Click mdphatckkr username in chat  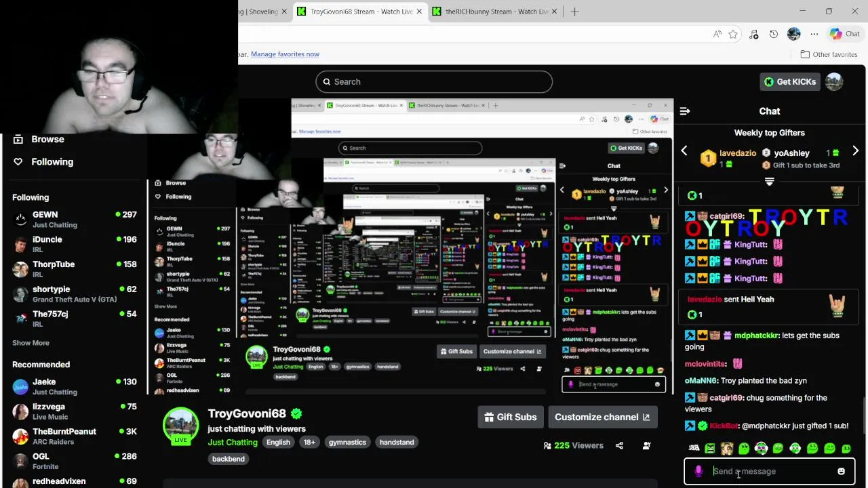tap(757, 335)
